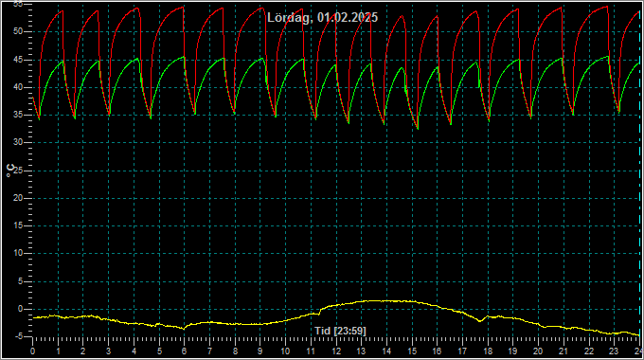Select hour 12 on the time axis

click(x=336, y=351)
